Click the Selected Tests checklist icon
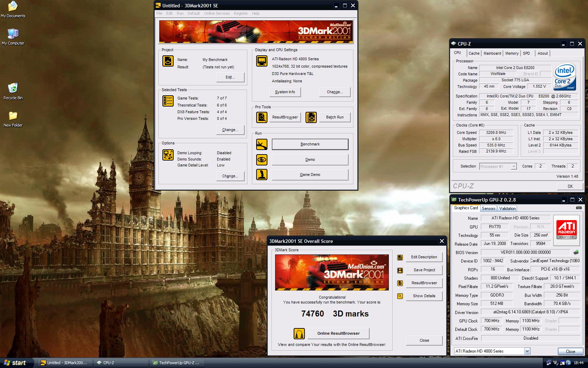588x368 pixels. pyautogui.click(x=168, y=101)
